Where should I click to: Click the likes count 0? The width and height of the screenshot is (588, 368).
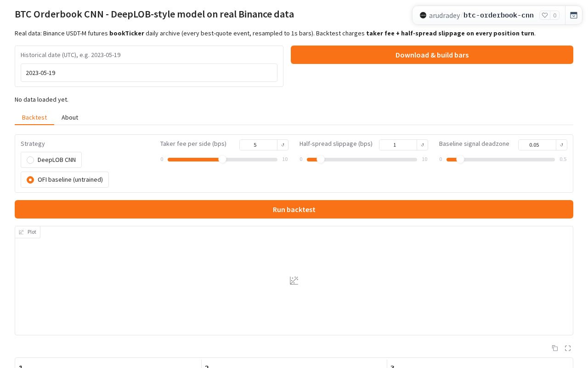[x=555, y=15]
